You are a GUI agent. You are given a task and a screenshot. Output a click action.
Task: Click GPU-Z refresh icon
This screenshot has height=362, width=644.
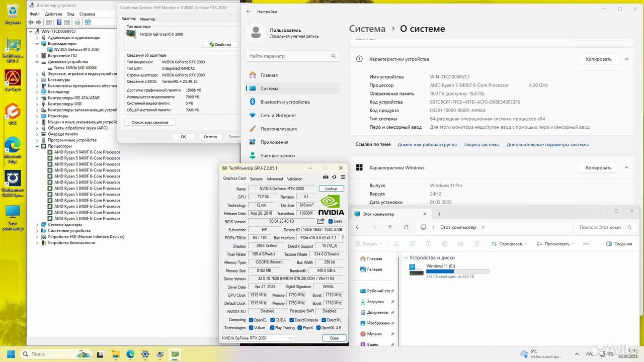(x=334, y=177)
